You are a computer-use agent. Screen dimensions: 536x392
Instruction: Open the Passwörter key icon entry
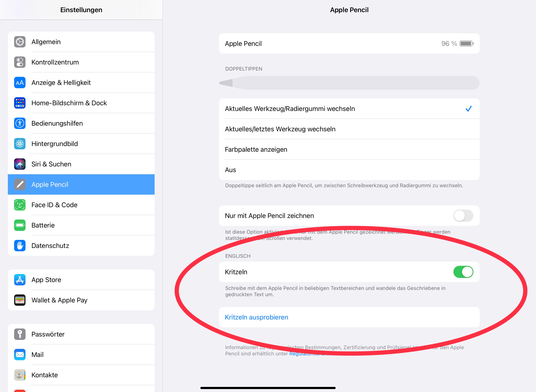click(20, 334)
